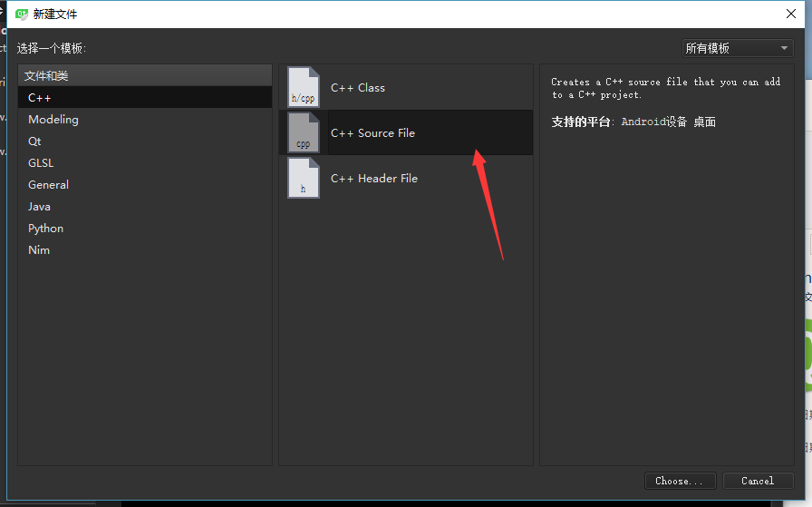The image size is (812, 507).
Task: Click the h/cpp icon for C++ Class
Action: (x=304, y=87)
